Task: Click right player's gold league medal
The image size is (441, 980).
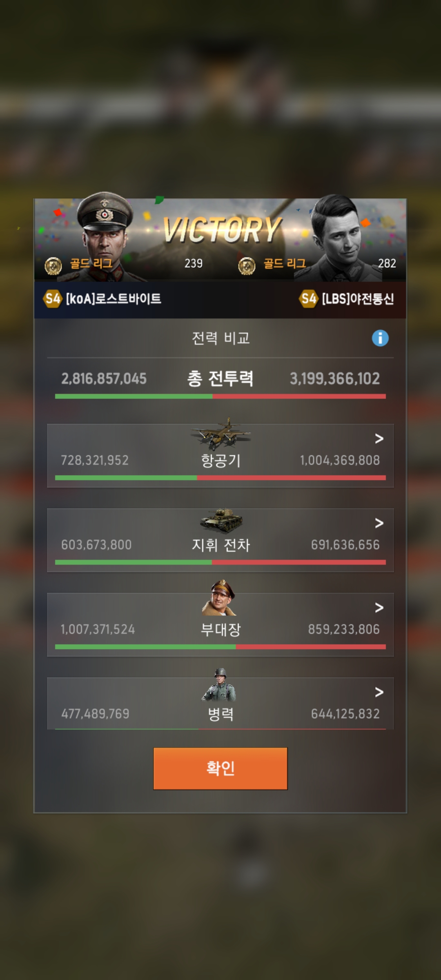Action: tap(247, 266)
